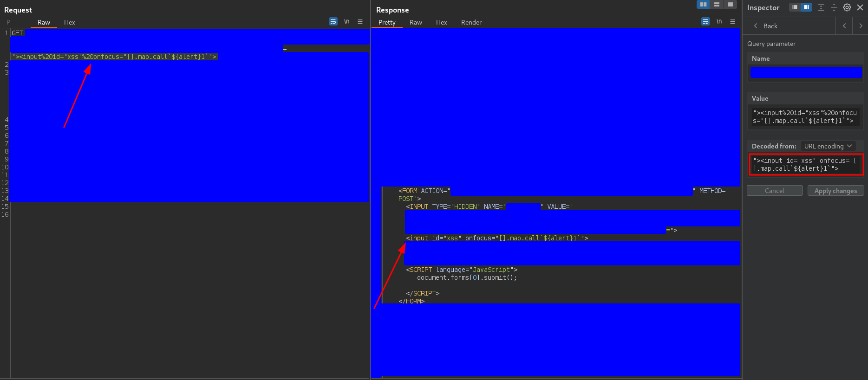
Task: Select side-by-side request/response layout
Action: (x=704, y=4)
